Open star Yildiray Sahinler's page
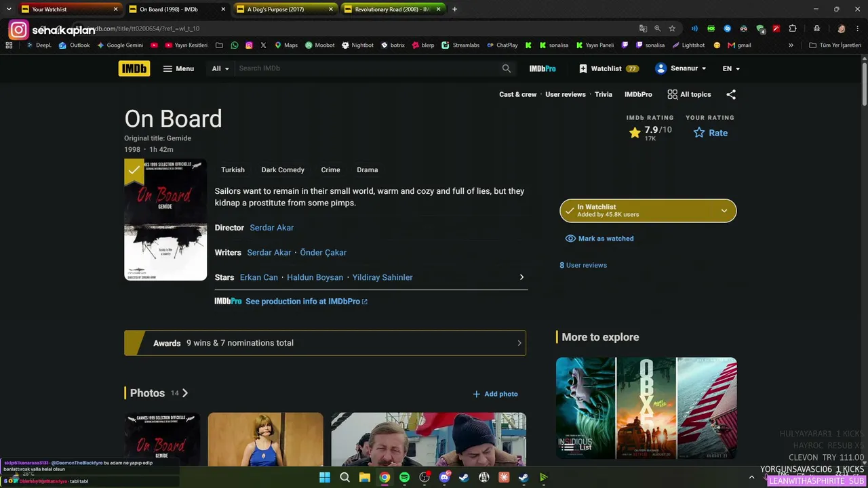 382,277
